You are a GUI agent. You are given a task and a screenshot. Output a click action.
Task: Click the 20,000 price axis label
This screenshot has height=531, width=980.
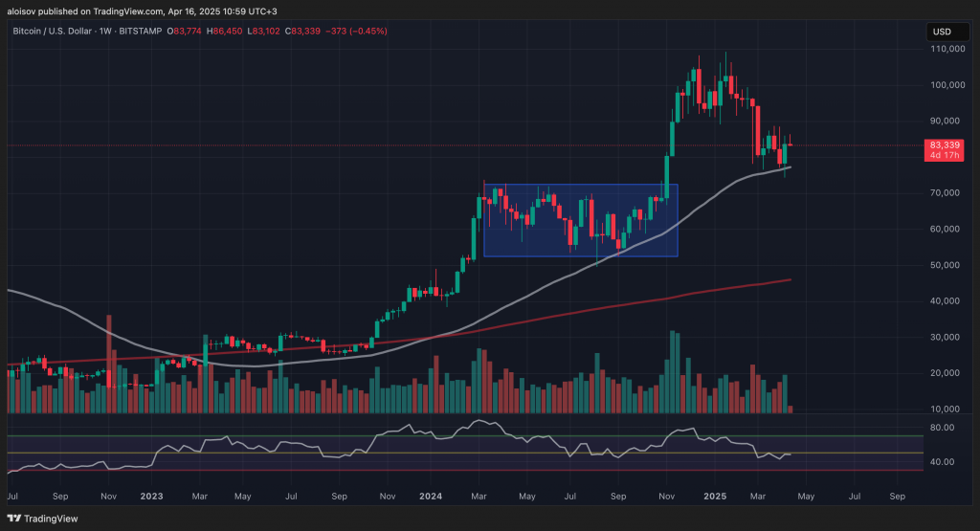(x=945, y=373)
